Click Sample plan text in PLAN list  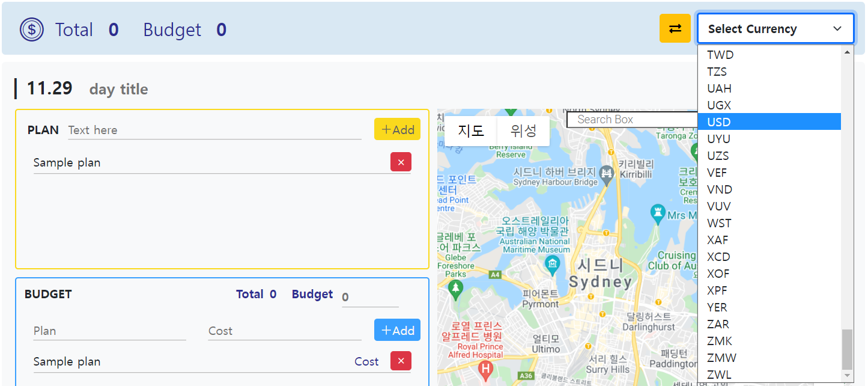(67, 162)
